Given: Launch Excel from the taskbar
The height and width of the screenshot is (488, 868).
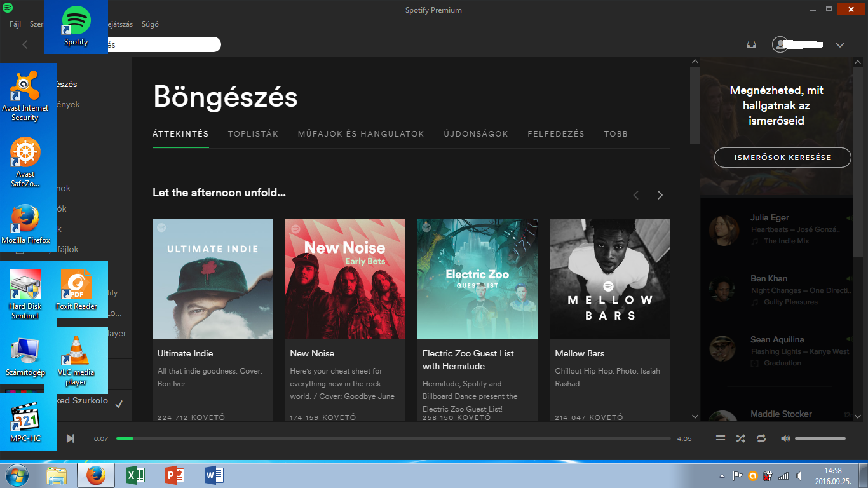Looking at the screenshot, I should pos(135,475).
